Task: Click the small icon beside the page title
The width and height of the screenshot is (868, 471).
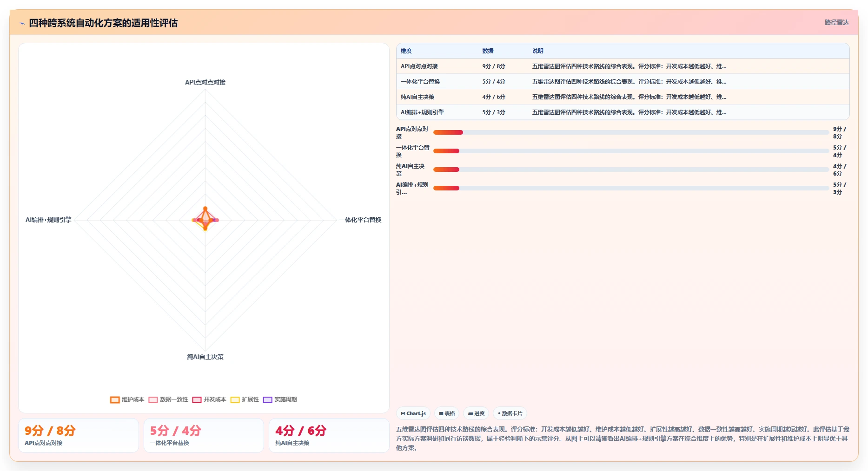Action: [x=22, y=23]
